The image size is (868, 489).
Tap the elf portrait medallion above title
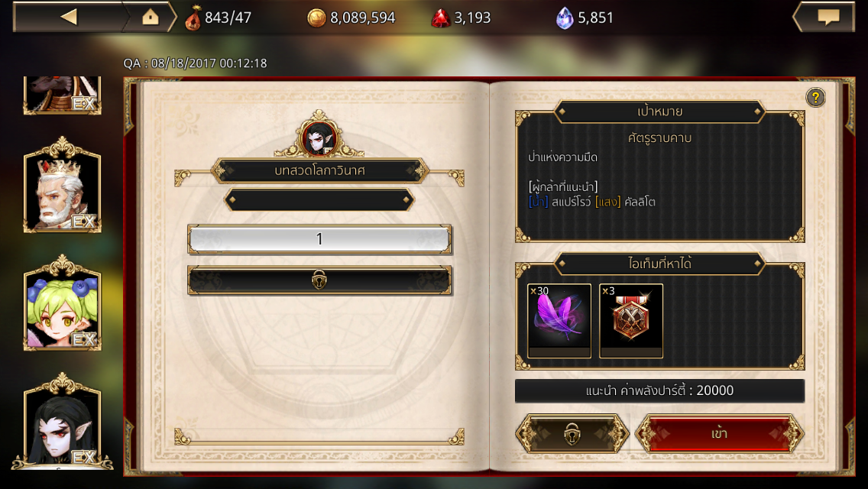tap(319, 138)
